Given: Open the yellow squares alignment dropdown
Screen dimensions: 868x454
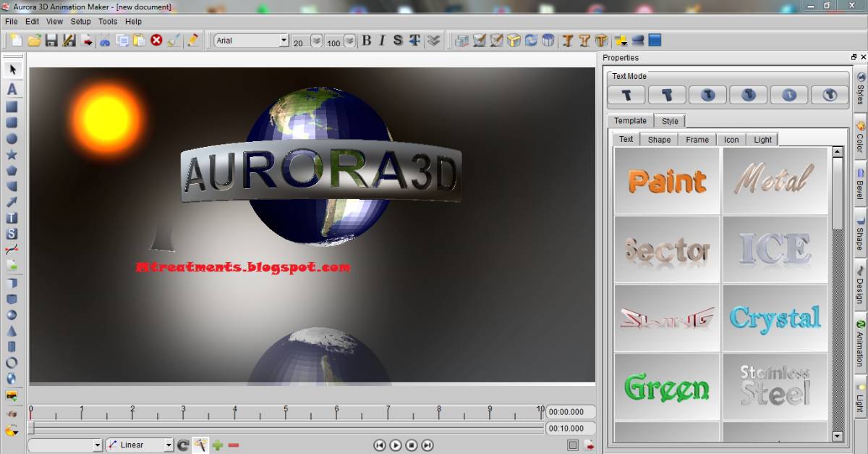Looking at the screenshot, I should [x=620, y=41].
